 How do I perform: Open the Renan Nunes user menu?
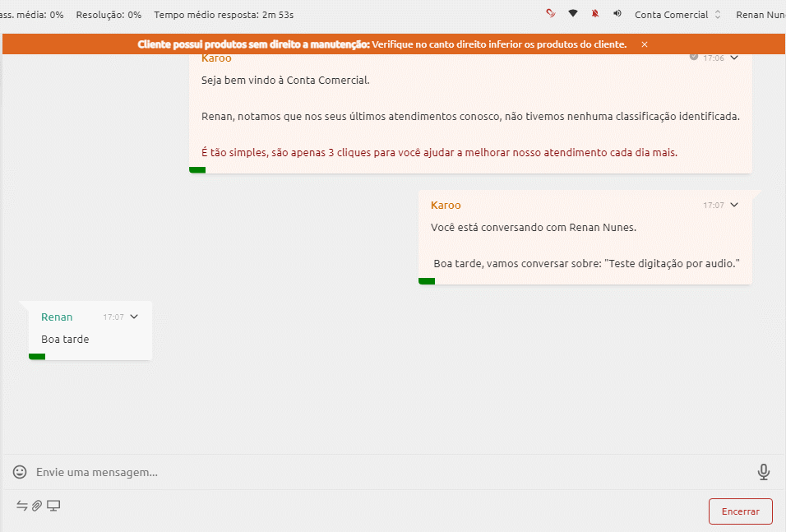click(x=761, y=15)
